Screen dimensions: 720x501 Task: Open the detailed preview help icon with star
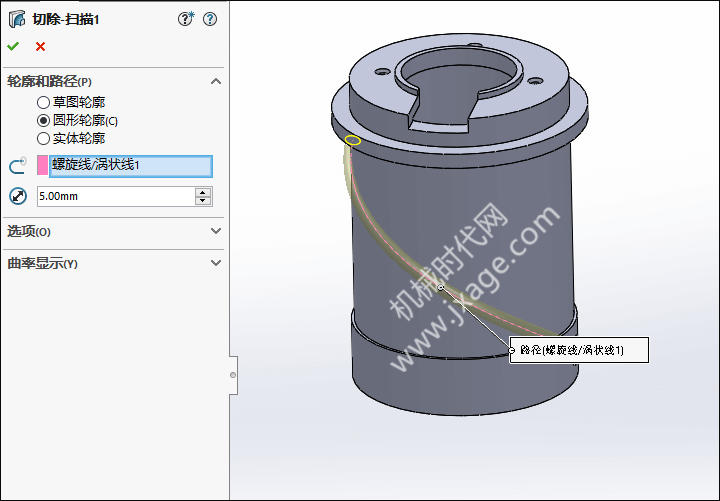pyautogui.click(x=186, y=19)
